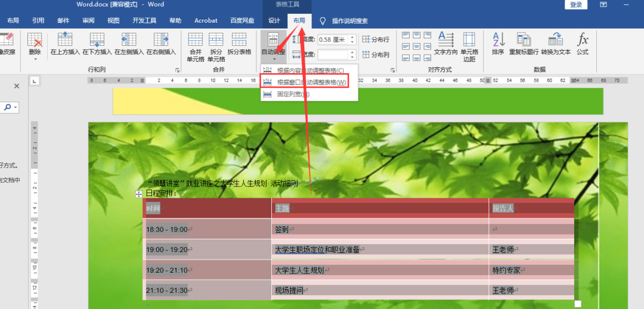Open the View (视图) tab
Image resolution: width=644 pixels, height=309 pixels.
[113, 20]
